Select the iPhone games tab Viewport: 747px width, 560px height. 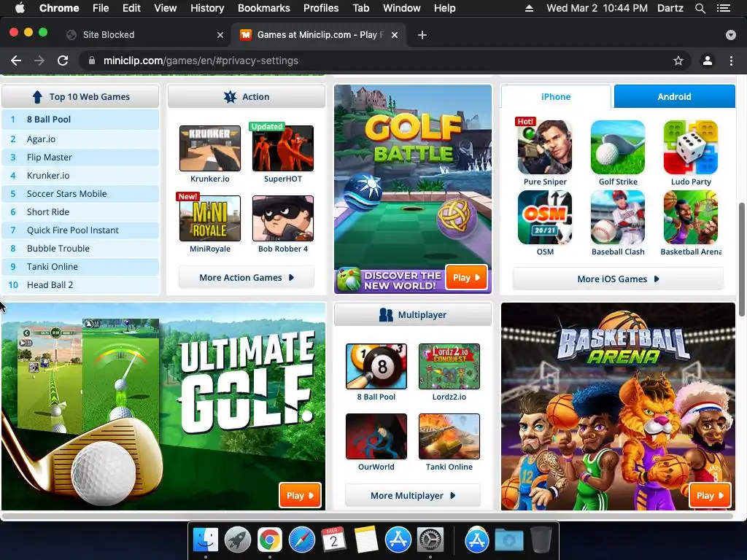tap(556, 97)
